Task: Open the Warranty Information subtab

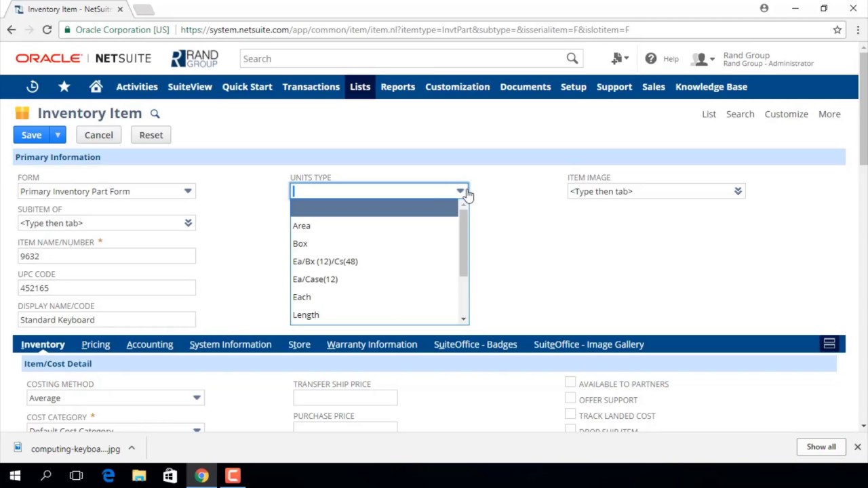Action: [x=372, y=344]
